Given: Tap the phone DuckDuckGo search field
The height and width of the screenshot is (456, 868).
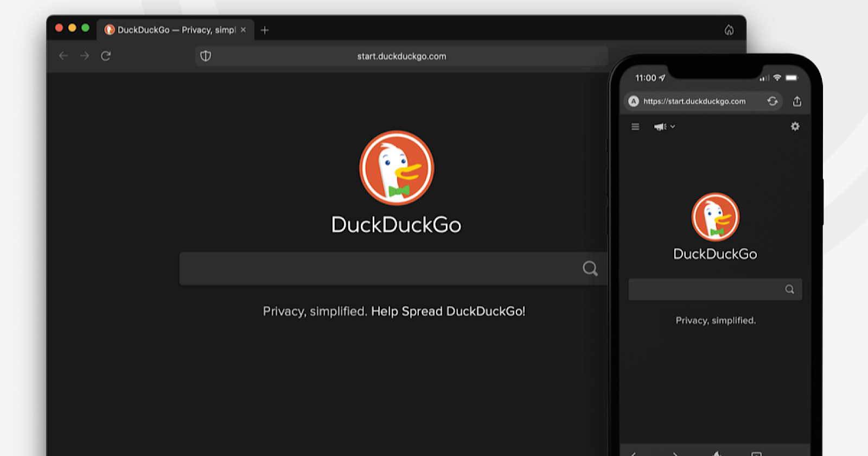Looking at the screenshot, I should (705, 289).
